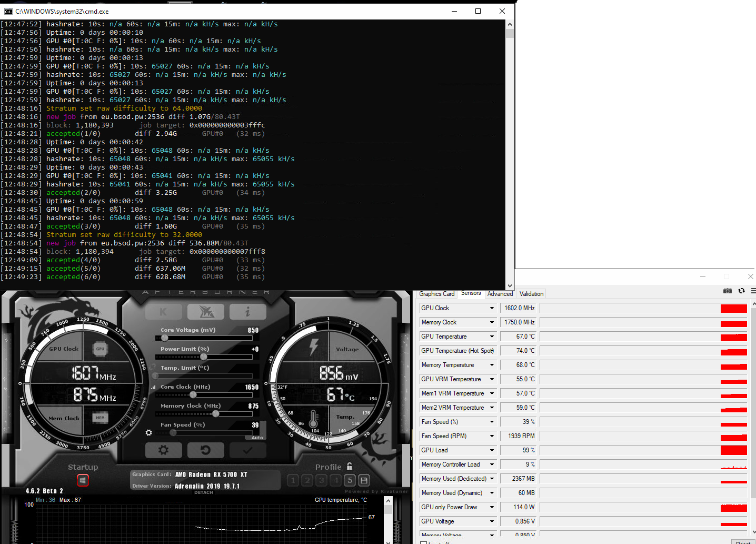Select Afterburner profile slot 3
The width and height of the screenshot is (756, 544).
pyautogui.click(x=322, y=480)
